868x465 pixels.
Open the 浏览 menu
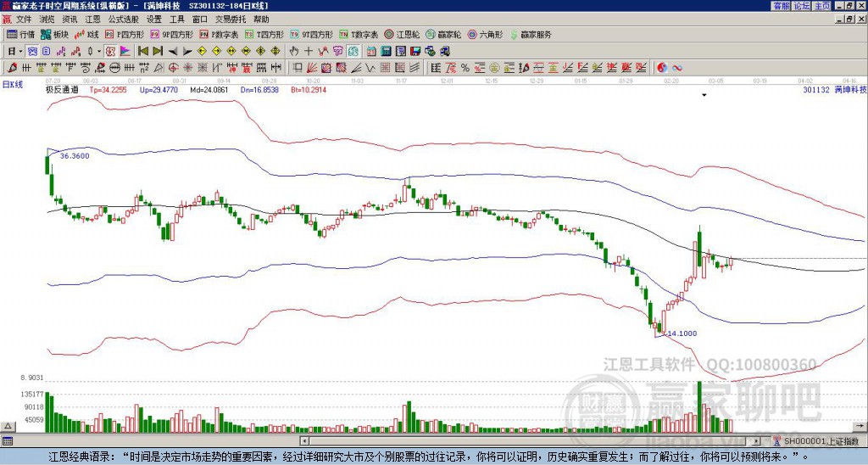click(x=47, y=20)
